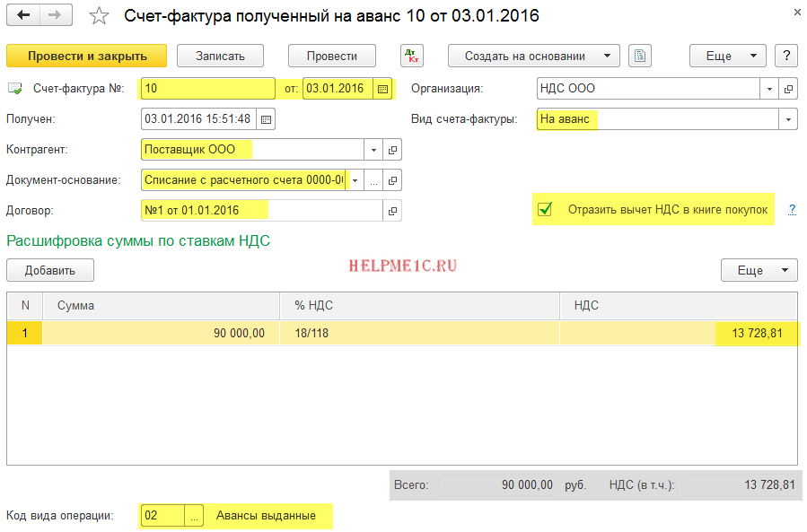Expand Вид счета-фактуры dropdown
807x532 pixels.
tap(788, 119)
